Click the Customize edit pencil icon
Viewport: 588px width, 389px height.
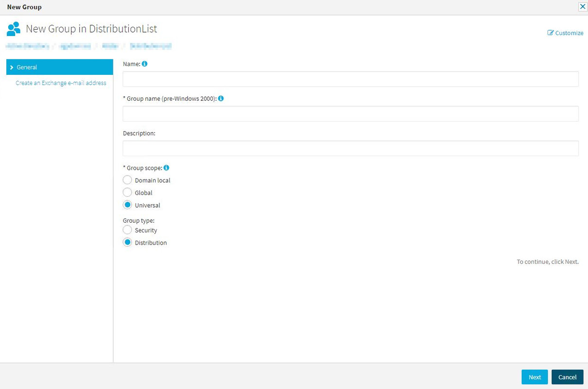[551, 33]
